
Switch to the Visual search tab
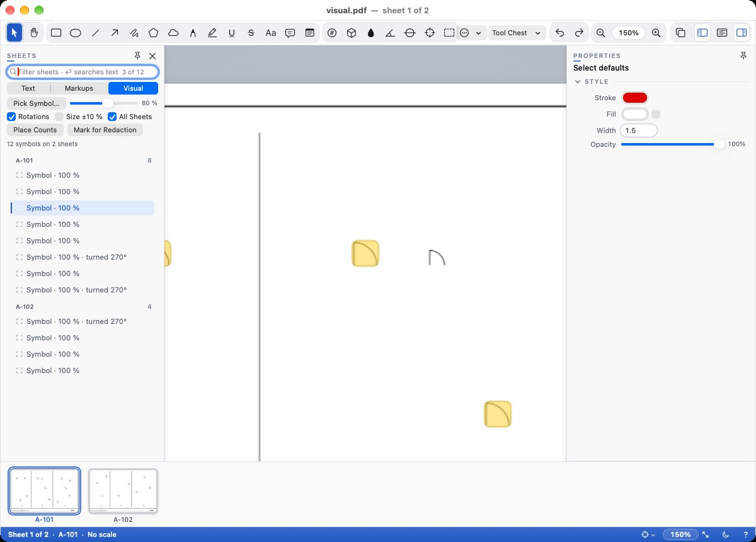pyautogui.click(x=133, y=88)
